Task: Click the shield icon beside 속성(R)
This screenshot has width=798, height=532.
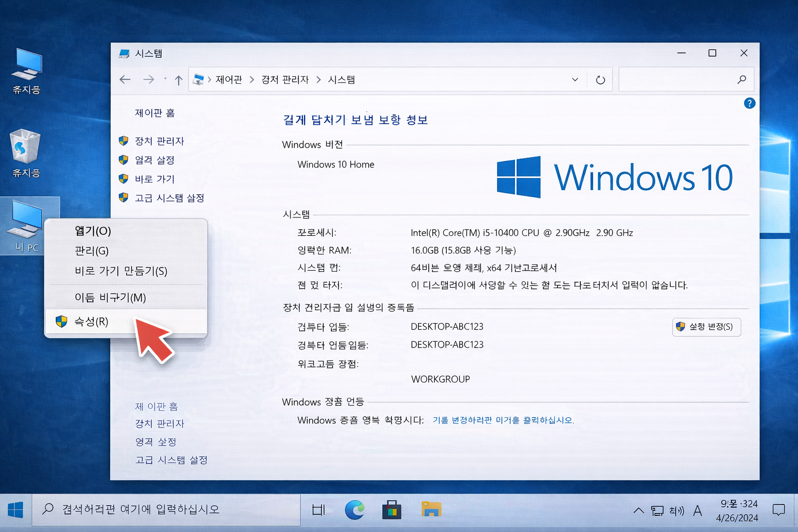Action: tap(61, 322)
